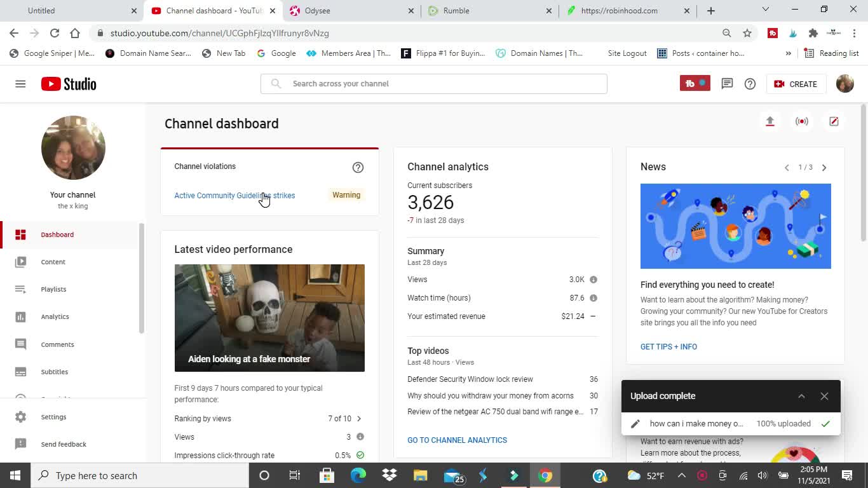868x488 pixels.
Task: Open Playlists in the sidebar
Action: pyautogui.click(x=70, y=289)
